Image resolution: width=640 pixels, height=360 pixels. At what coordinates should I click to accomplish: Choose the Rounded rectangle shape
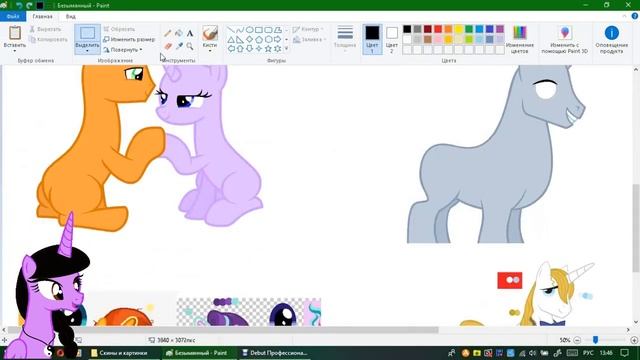(x=268, y=30)
